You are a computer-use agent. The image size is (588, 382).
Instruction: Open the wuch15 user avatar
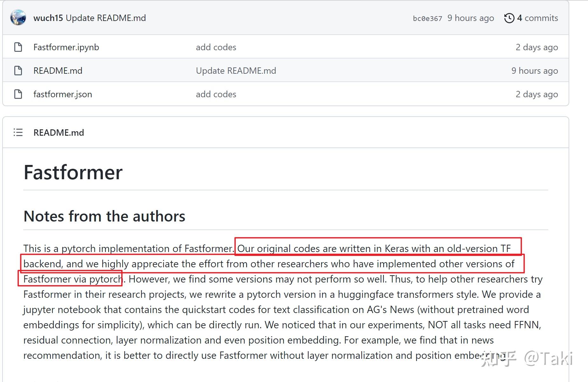tap(18, 18)
